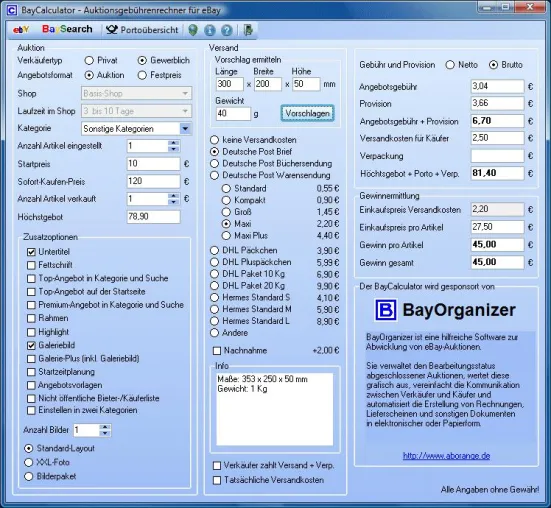Click the Versandkosten für Käufer field
Viewport: 551px width, 508px height.
498,138
